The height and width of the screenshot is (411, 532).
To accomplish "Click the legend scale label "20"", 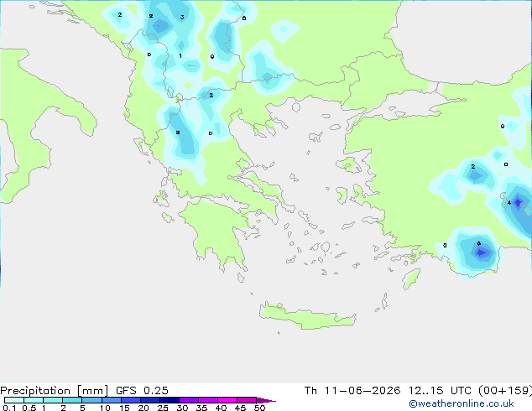I will [x=143, y=408].
